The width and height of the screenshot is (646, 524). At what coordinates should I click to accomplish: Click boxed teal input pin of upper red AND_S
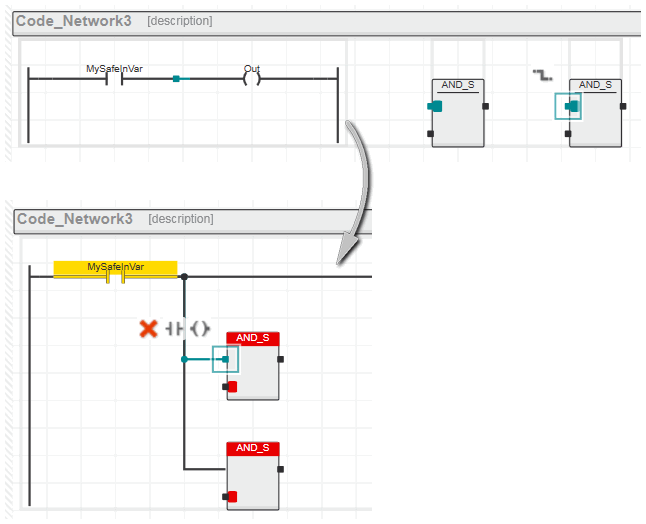[x=226, y=359]
